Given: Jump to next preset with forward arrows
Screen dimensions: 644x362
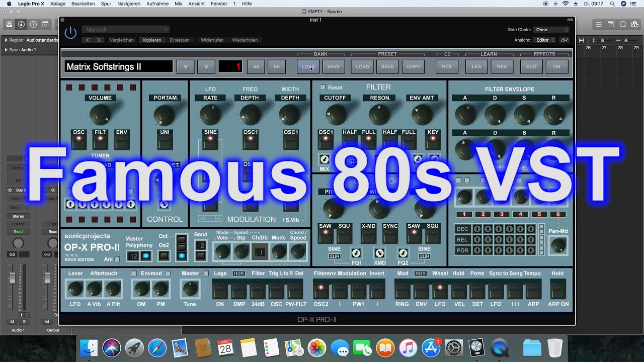Looking at the screenshot, I should click(x=277, y=66).
